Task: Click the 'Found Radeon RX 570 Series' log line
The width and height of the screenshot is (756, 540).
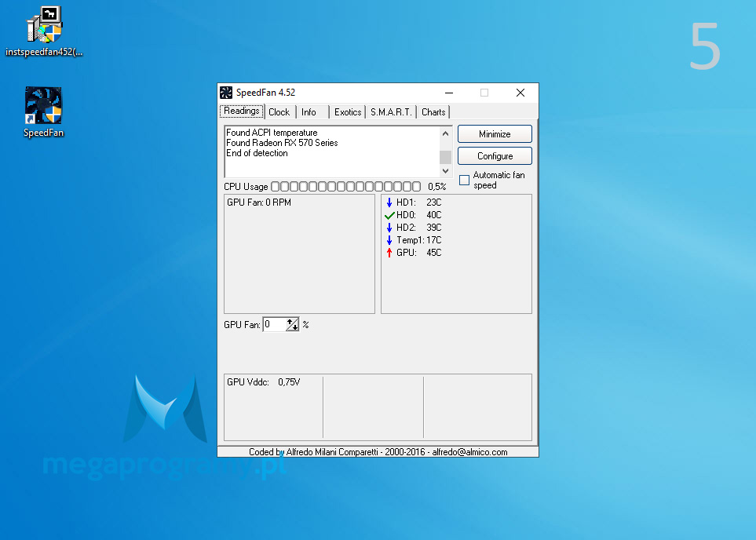Action: [282, 143]
